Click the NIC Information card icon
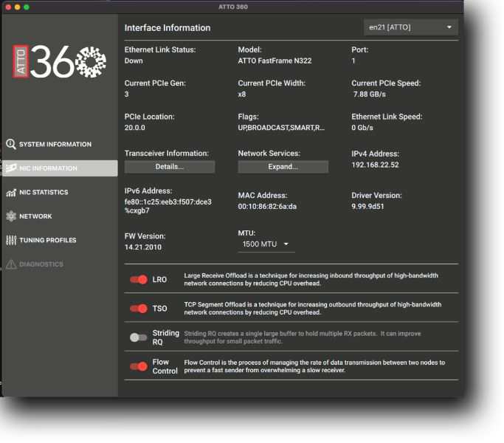The height and width of the screenshot is (443, 504). pyautogui.click(x=11, y=168)
